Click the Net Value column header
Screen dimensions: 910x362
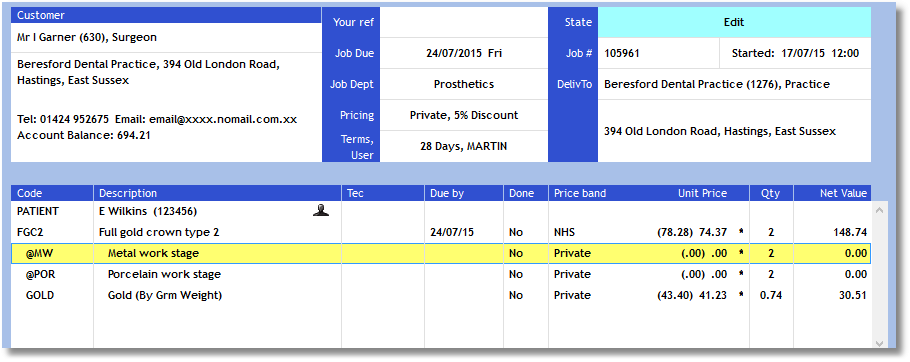(832, 193)
